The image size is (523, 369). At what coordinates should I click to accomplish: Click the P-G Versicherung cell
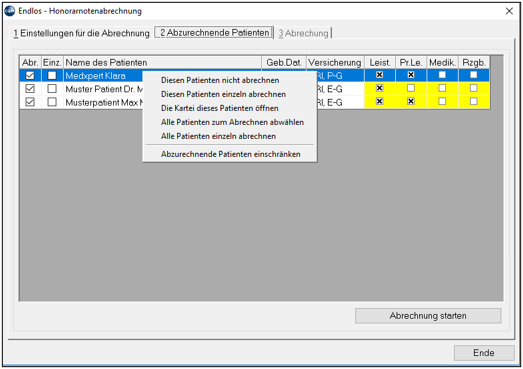pyautogui.click(x=341, y=76)
